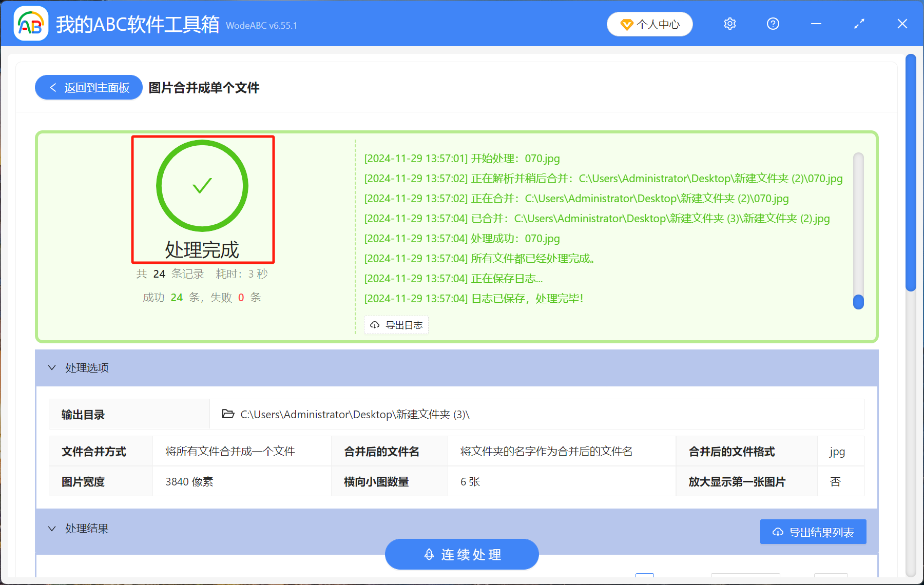
Task: Click the folder icon next to 输出目录 path
Action: pos(227,414)
